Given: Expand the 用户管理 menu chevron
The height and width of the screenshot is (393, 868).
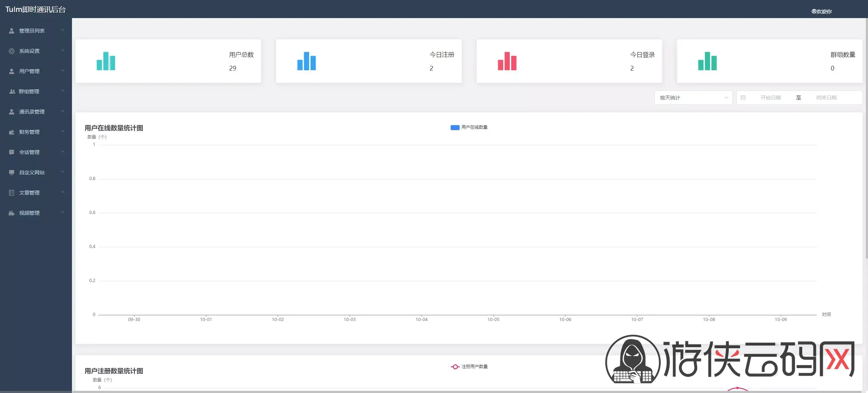Looking at the screenshot, I should (x=63, y=71).
